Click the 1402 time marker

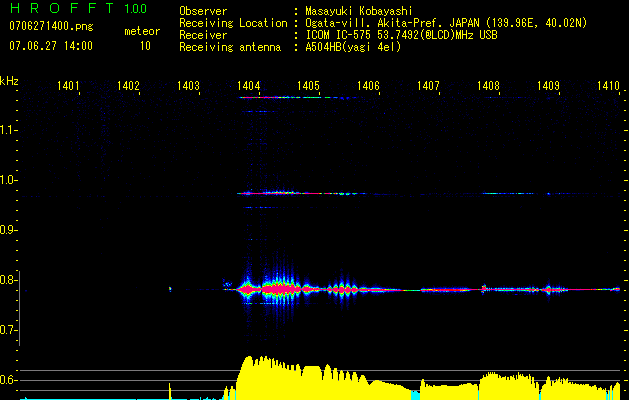[x=128, y=85]
